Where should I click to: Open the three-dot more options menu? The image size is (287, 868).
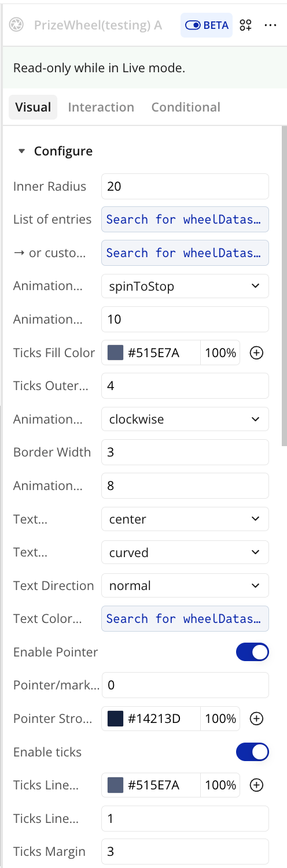click(270, 25)
